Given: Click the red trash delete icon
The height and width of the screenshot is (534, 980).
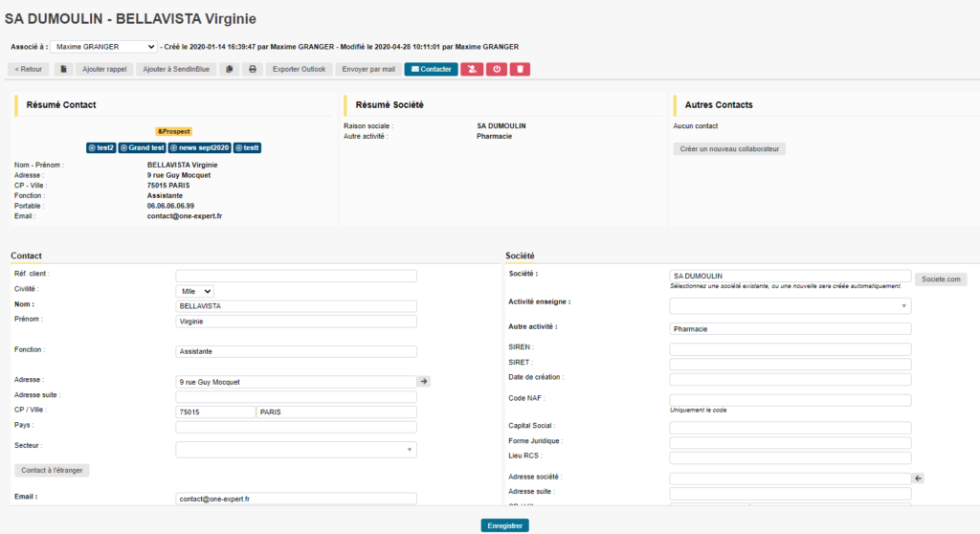Looking at the screenshot, I should pyautogui.click(x=520, y=69).
